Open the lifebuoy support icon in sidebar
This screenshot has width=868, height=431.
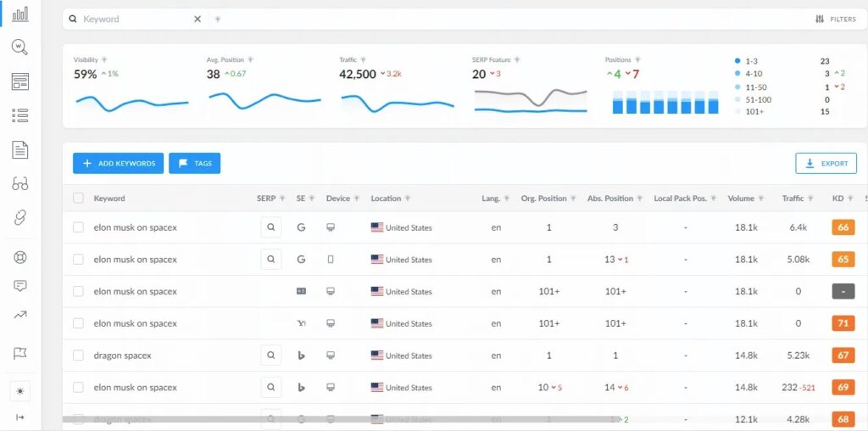point(20,257)
